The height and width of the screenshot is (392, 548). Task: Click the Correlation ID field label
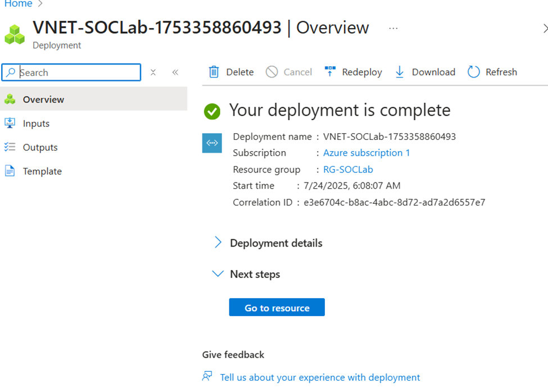tap(262, 202)
